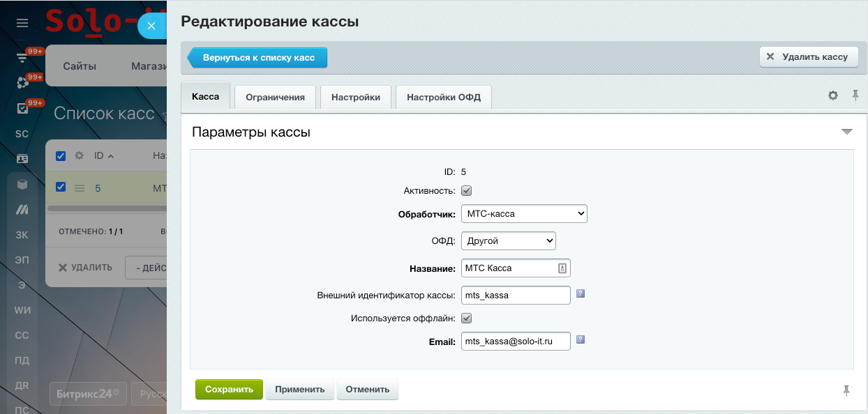Click the pin icon beside the Отменить button
The width and height of the screenshot is (868, 414).
click(846, 390)
